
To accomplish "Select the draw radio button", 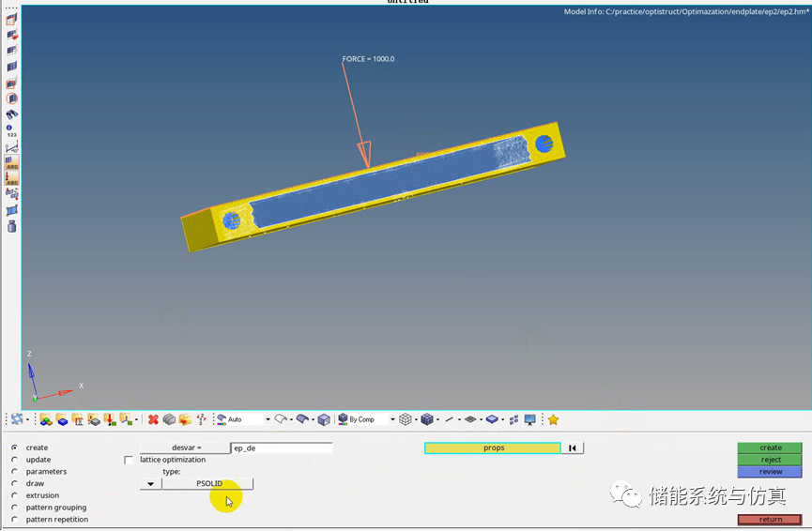I will 14,483.
